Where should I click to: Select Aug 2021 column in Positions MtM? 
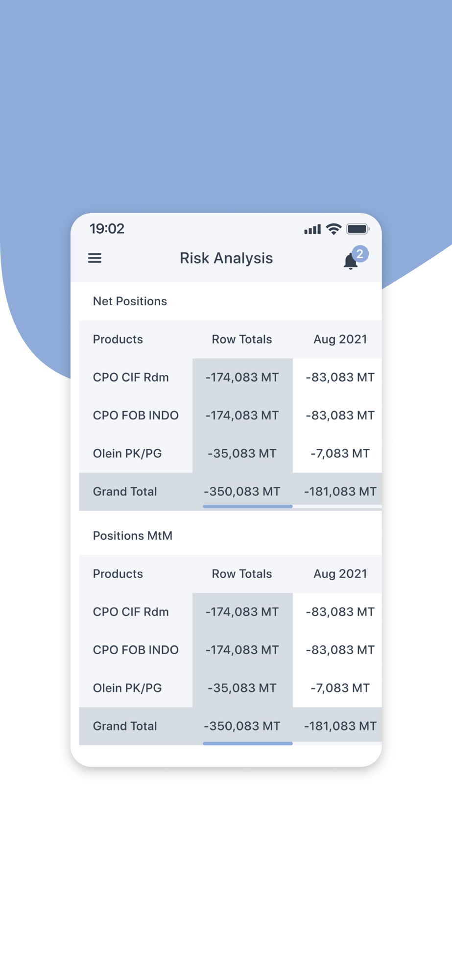(x=340, y=574)
